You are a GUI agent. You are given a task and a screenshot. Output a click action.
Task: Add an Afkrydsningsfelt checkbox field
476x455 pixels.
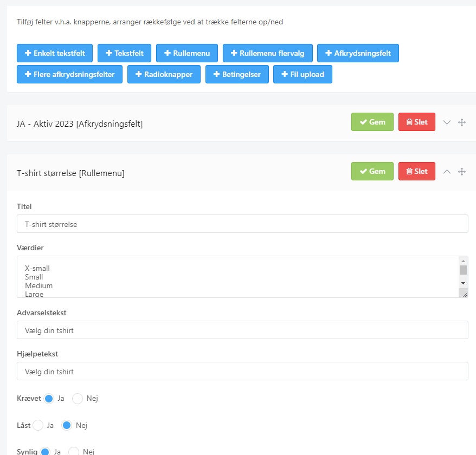pos(358,53)
